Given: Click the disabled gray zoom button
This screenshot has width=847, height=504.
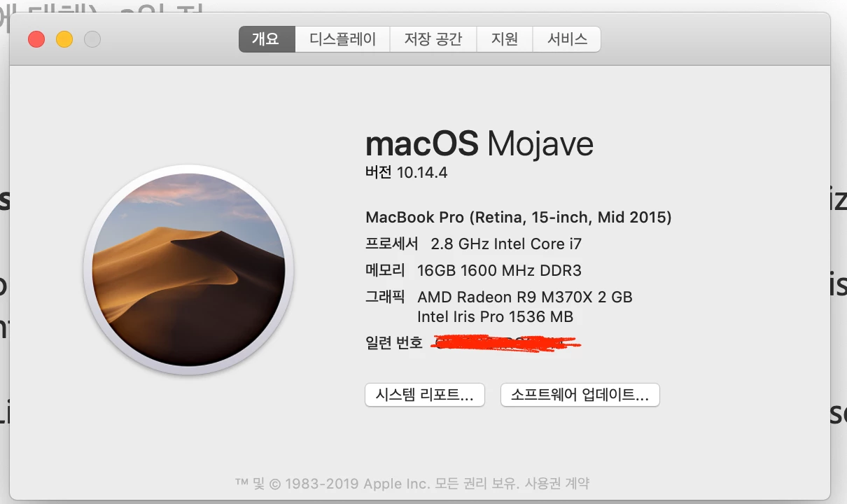Looking at the screenshot, I should pyautogui.click(x=92, y=39).
